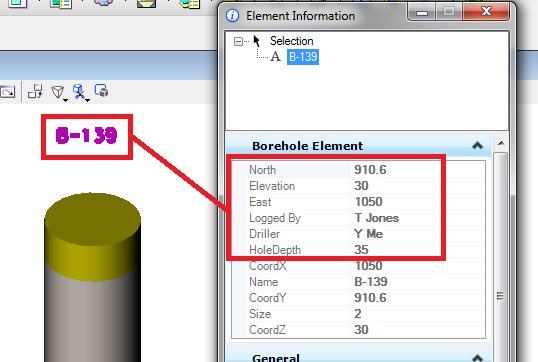Select B-139 in the selection tree
The width and height of the screenshot is (538, 362).
[303, 57]
